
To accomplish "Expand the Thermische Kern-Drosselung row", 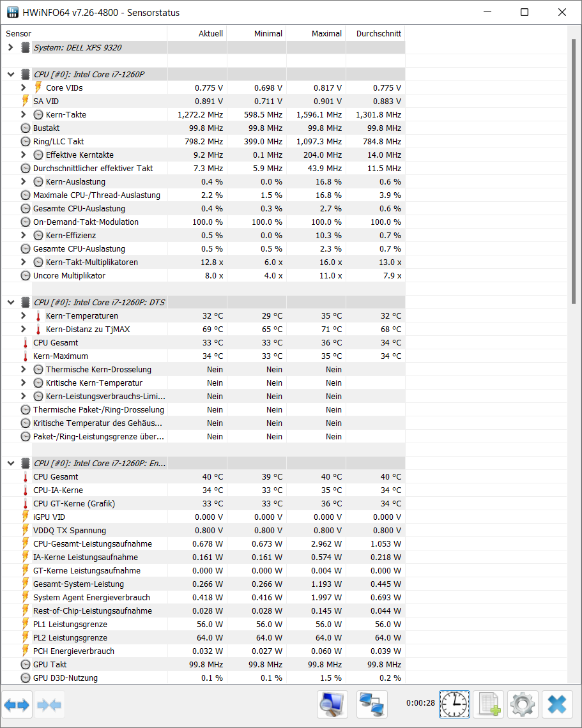I will [x=23, y=370].
